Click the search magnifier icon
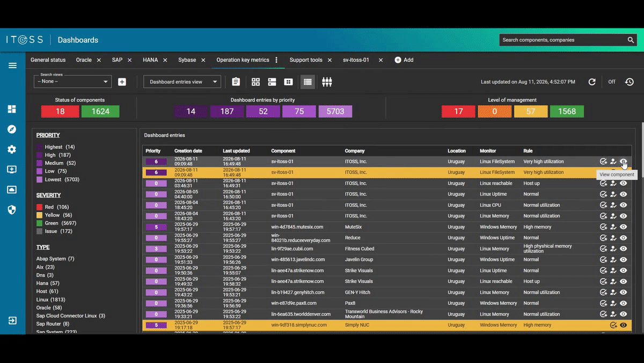The width and height of the screenshot is (644, 363). click(631, 40)
